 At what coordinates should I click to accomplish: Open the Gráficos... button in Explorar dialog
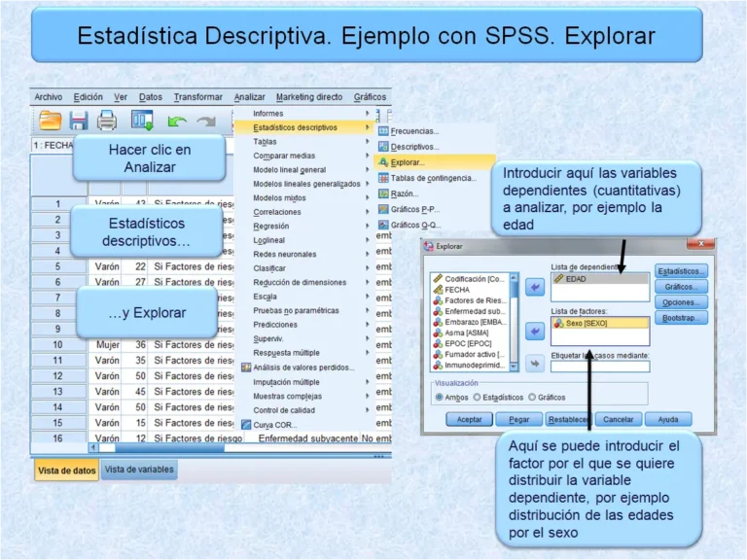(x=681, y=287)
